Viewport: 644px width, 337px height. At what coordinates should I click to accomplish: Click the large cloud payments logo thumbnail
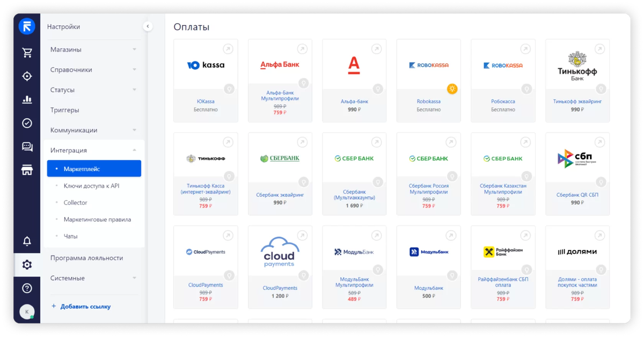(x=280, y=252)
